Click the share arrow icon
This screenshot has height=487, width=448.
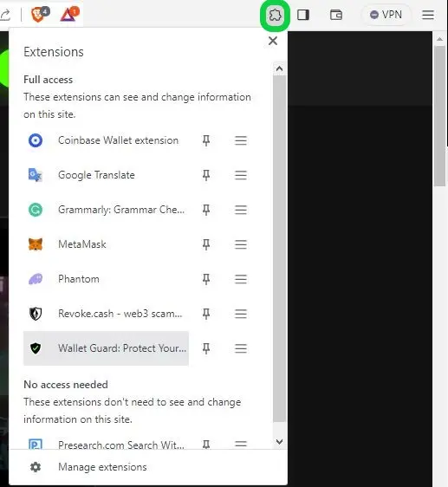coord(5,15)
